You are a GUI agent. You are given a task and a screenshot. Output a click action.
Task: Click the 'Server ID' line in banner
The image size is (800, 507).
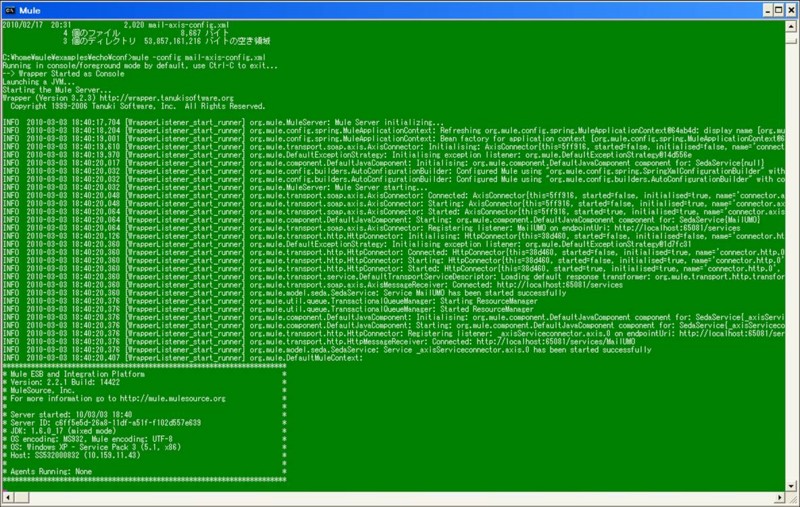click(x=106, y=423)
